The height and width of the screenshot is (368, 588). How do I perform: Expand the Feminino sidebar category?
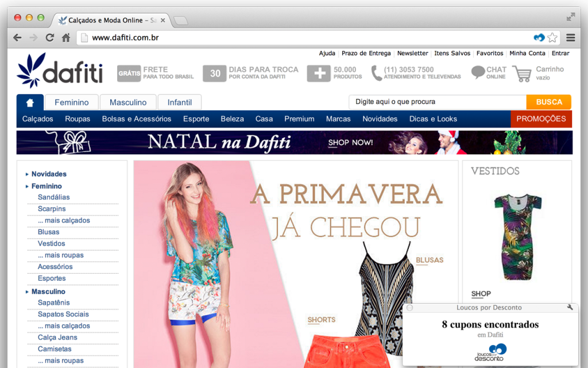(x=47, y=186)
